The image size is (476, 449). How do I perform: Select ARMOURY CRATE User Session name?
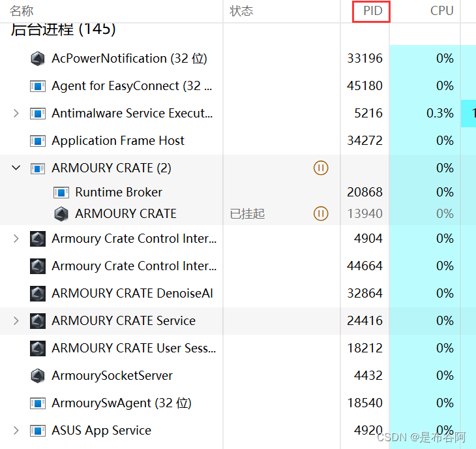click(134, 348)
